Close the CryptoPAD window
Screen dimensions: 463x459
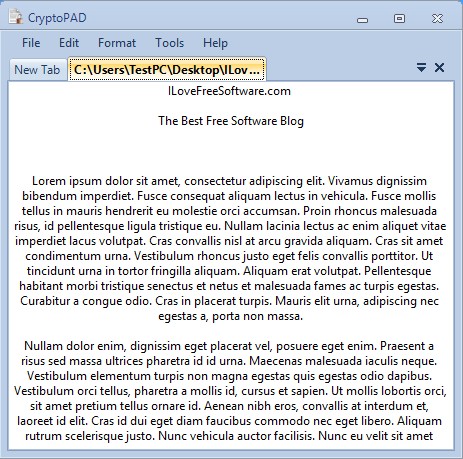pyautogui.click(x=437, y=18)
